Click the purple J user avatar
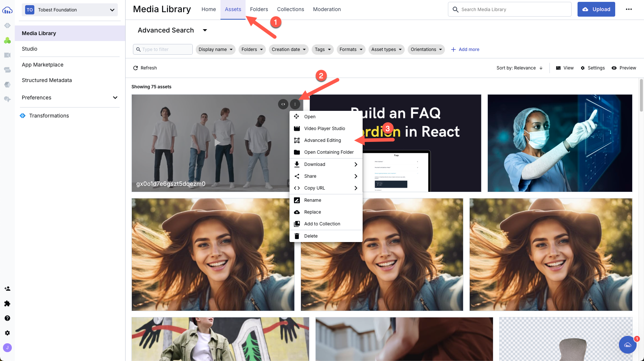The width and height of the screenshot is (644, 361). (7, 348)
